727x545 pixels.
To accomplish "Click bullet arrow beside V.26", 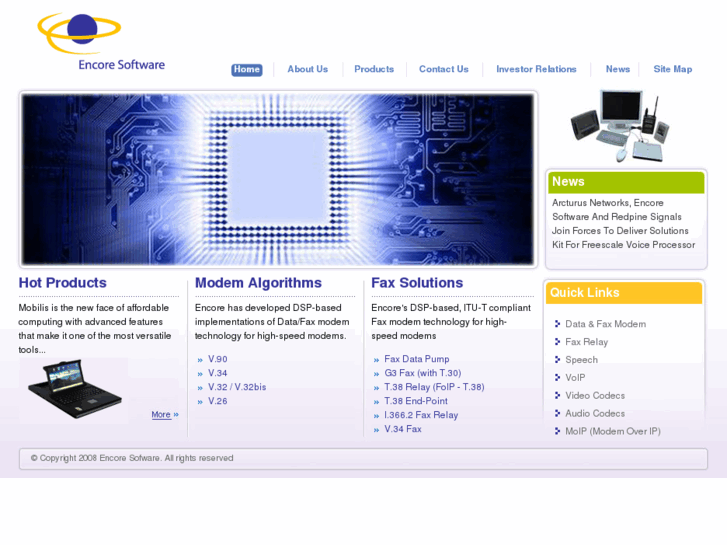I will coord(200,402).
